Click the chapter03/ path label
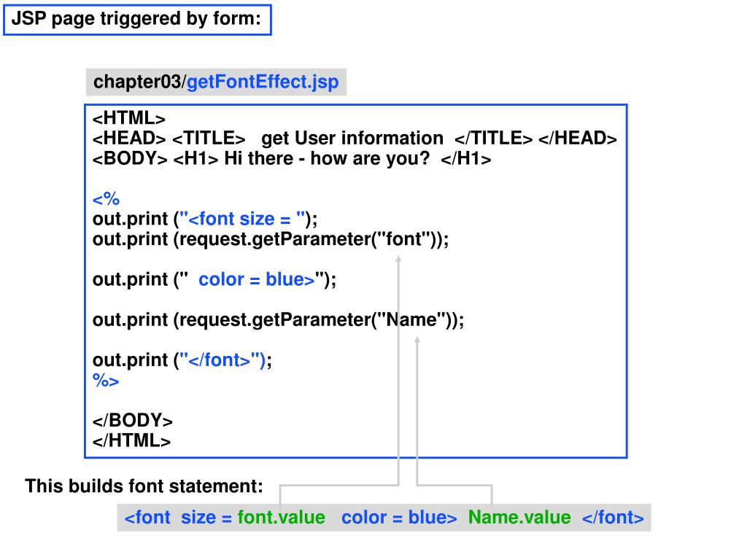This screenshot has width=747, height=560. coord(139,82)
